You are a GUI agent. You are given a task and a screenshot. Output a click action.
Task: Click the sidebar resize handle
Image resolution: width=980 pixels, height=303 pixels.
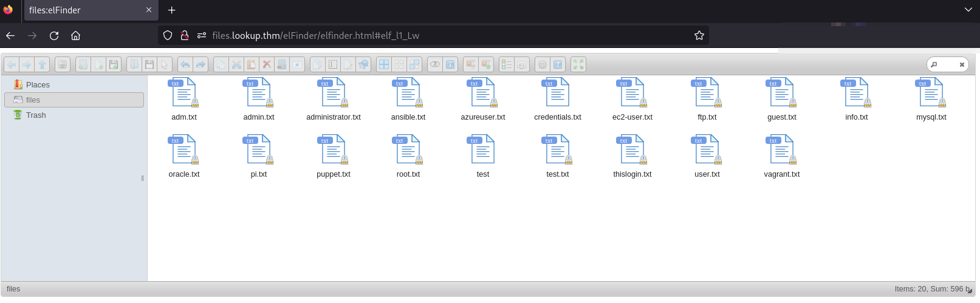pos(143,179)
